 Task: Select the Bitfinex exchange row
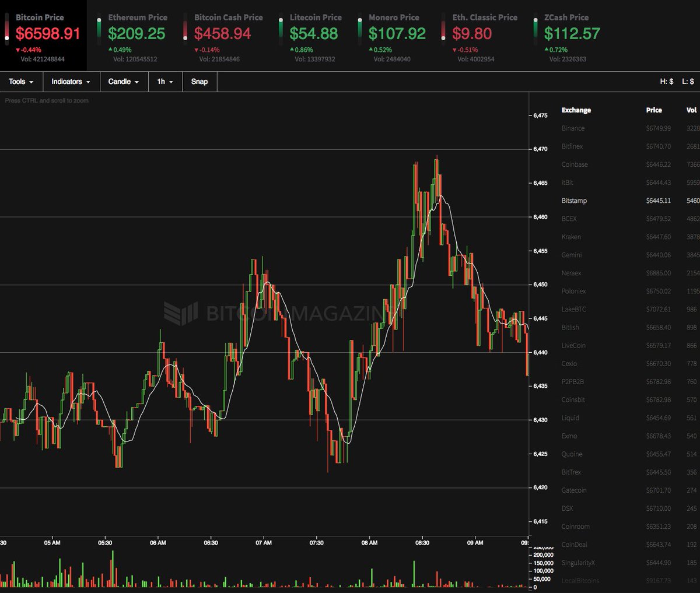tap(630, 146)
